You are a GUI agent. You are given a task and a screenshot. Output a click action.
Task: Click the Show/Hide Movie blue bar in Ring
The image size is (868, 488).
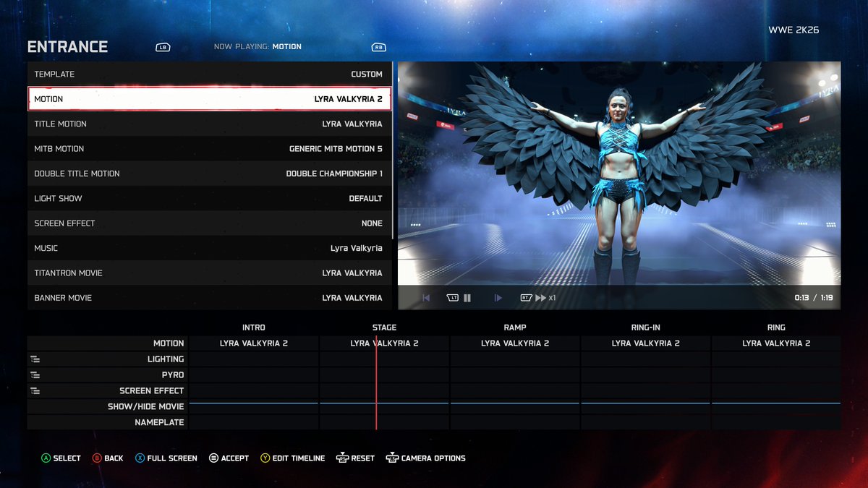click(x=776, y=403)
